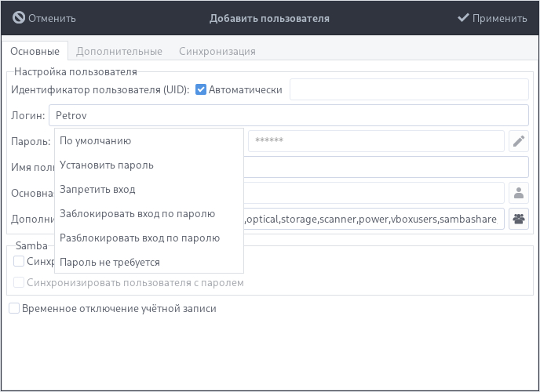
Task: Choose По умолчанию from password dropdown
Action: pyautogui.click(x=95, y=141)
